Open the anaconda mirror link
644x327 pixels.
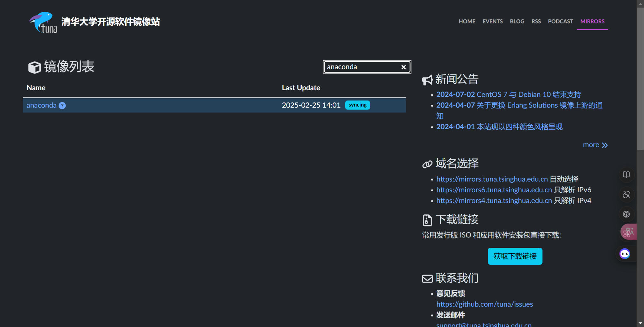click(x=42, y=105)
